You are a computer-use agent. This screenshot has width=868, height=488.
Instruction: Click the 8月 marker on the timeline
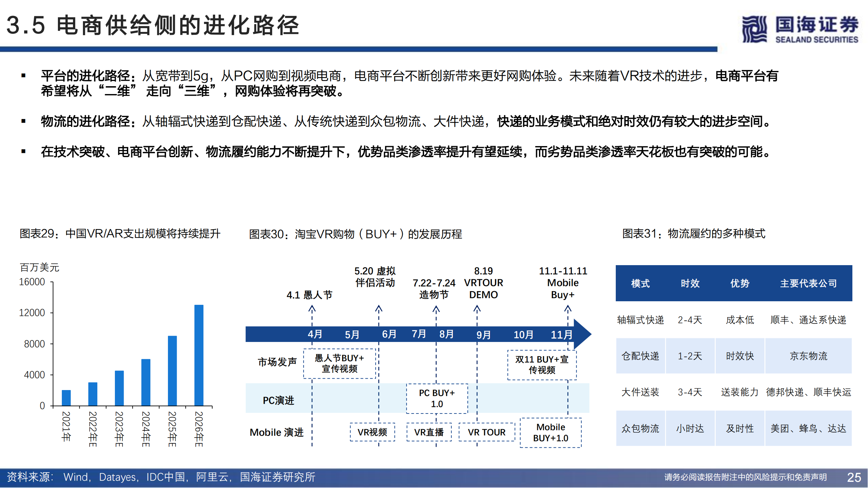[447, 334]
